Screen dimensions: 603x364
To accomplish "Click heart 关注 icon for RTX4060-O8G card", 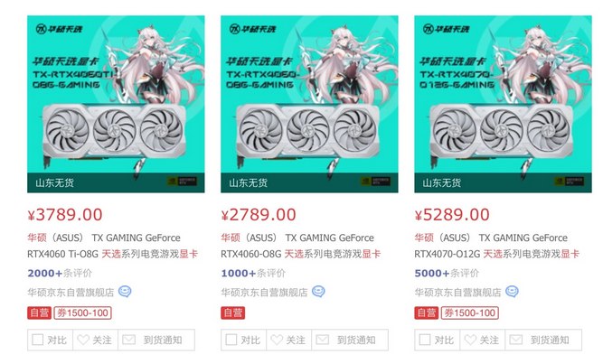I will point(277,340).
